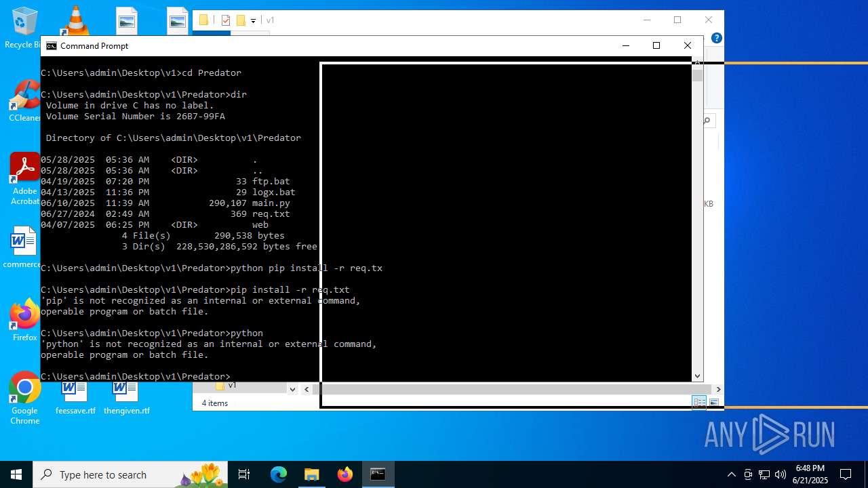Open thengiven.rtf on the desktop
The height and width of the screenshot is (488, 868).
[126, 399]
